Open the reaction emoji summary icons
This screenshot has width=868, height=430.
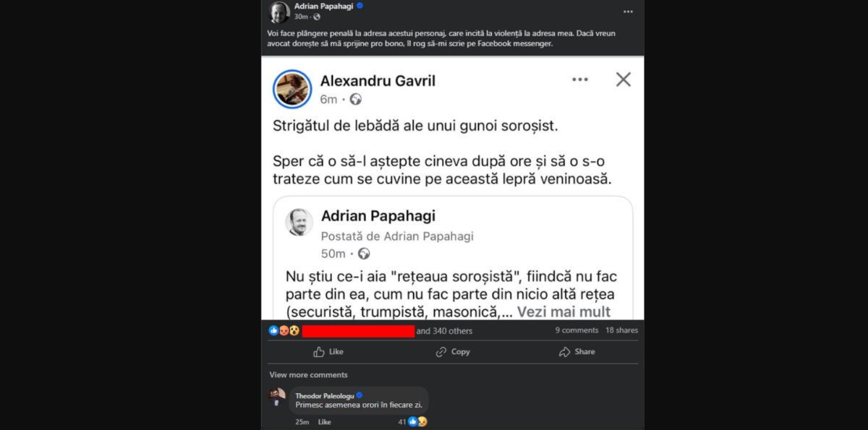tap(284, 330)
